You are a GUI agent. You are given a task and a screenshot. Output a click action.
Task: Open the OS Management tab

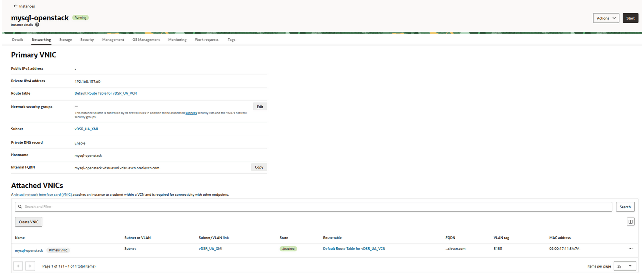[x=146, y=40]
